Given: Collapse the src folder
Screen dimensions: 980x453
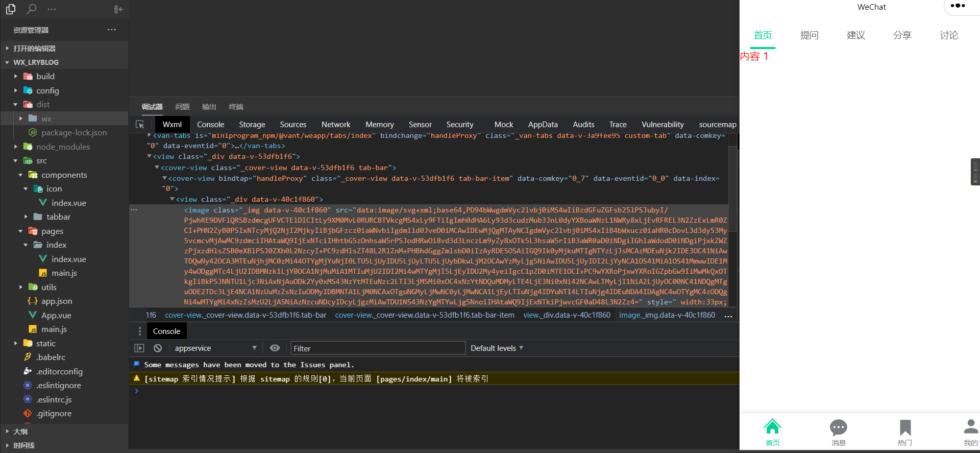Looking at the screenshot, I should tap(41, 161).
